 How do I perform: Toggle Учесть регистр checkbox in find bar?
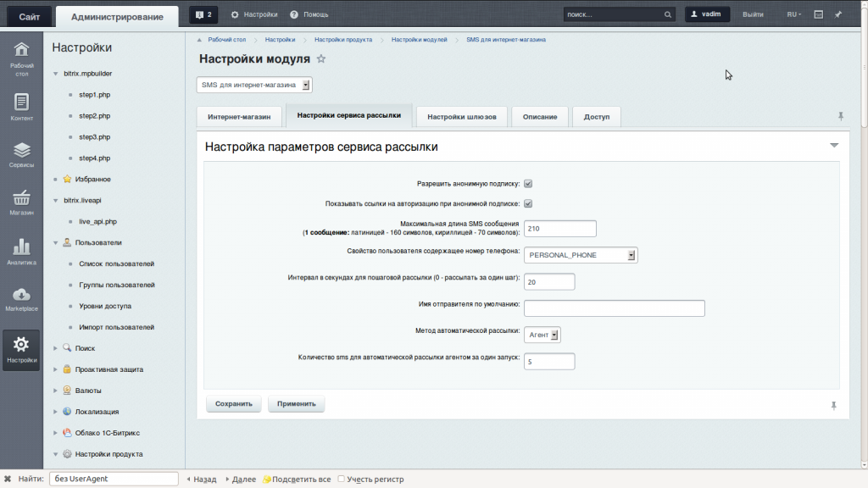(x=341, y=479)
